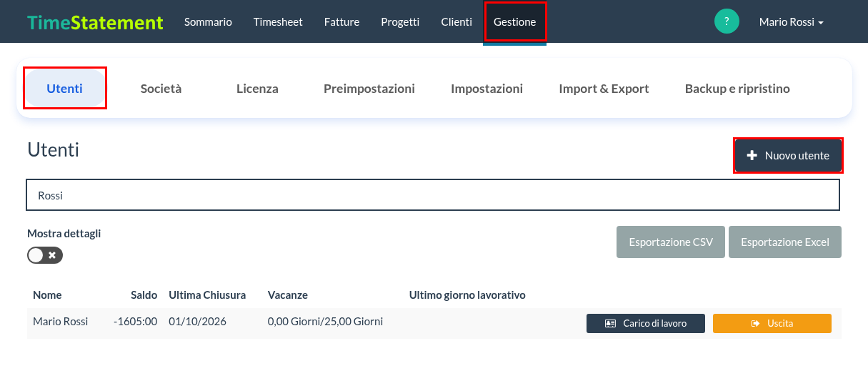Click the TimeStatement logo
The width and height of the screenshot is (868, 381).
[x=95, y=22]
